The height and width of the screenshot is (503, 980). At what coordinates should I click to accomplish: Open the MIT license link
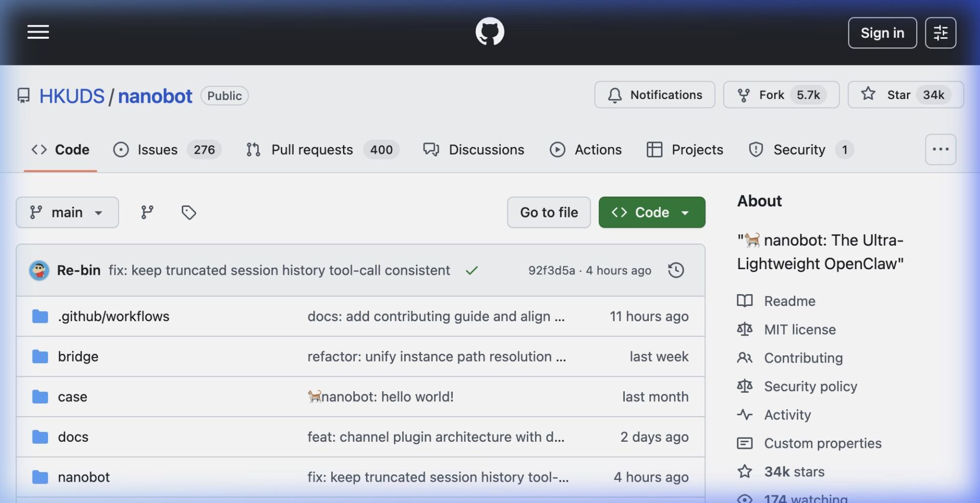[x=800, y=329]
